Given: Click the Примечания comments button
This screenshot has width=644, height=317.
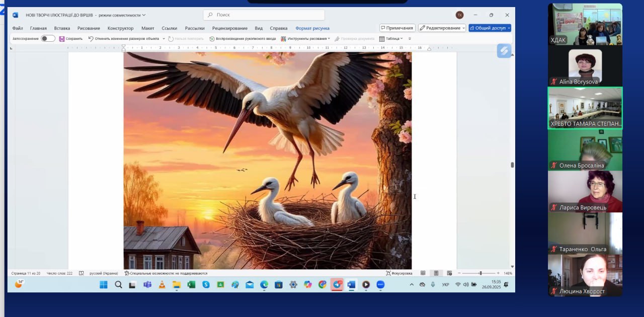Looking at the screenshot, I should (x=397, y=28).
